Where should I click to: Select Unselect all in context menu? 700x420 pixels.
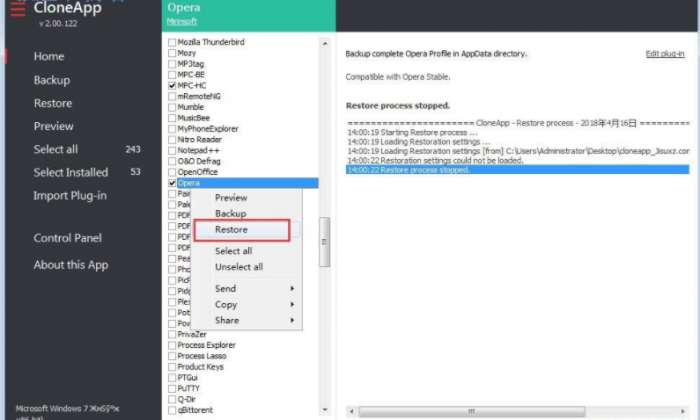239,267
